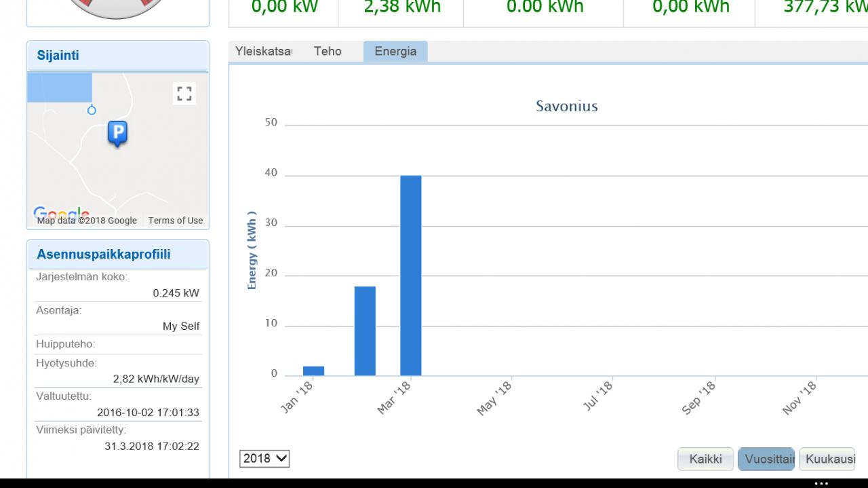868x488 pixels.
Task: Click the blue parking marker on the map
Action: pyautogui.click(x=118, y=134)
